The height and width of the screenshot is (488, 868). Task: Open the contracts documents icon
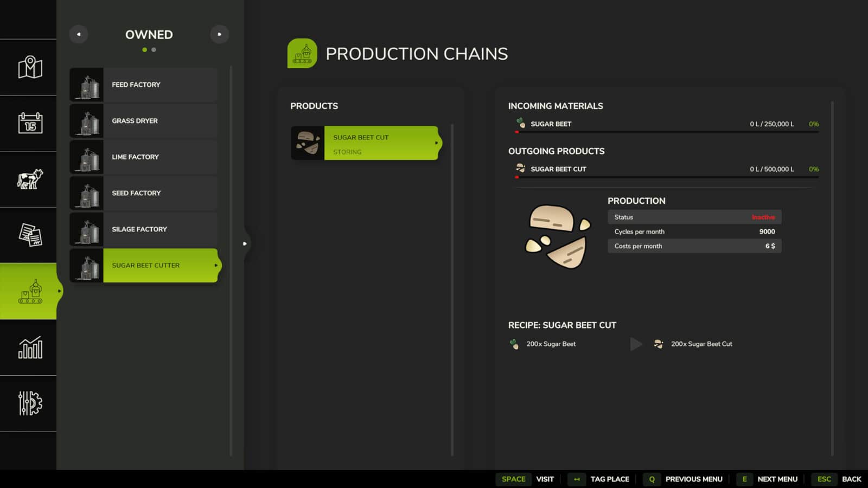(30, 235)
